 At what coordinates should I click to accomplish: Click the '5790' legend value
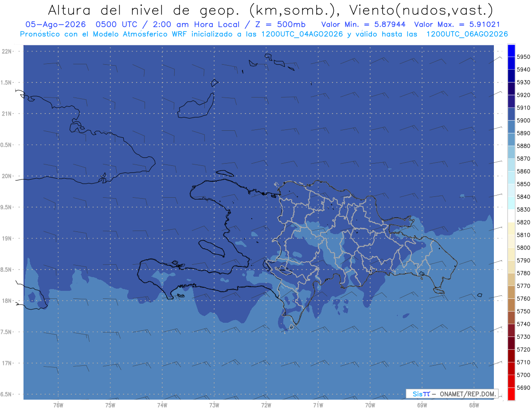[x=523, y=260]
